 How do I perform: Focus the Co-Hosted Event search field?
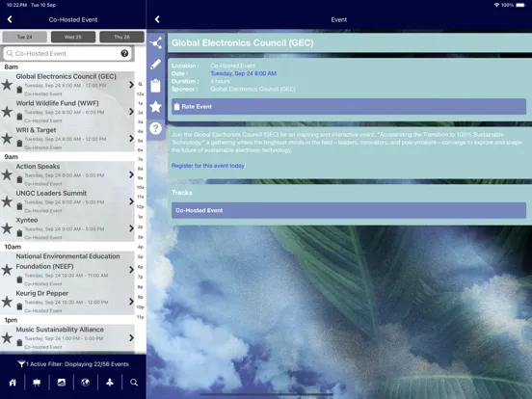[x=67, y=53]
